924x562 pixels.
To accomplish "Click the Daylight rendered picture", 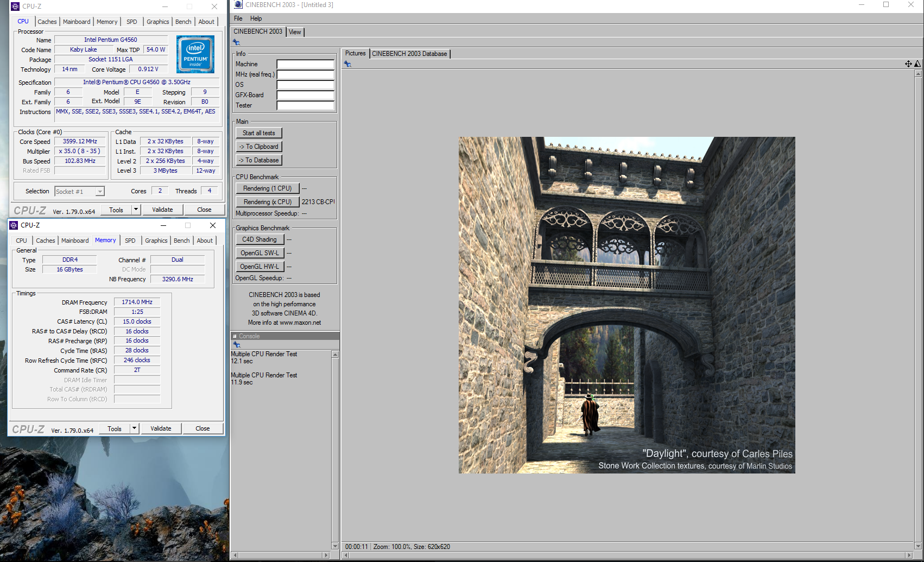I will point(627,305).
